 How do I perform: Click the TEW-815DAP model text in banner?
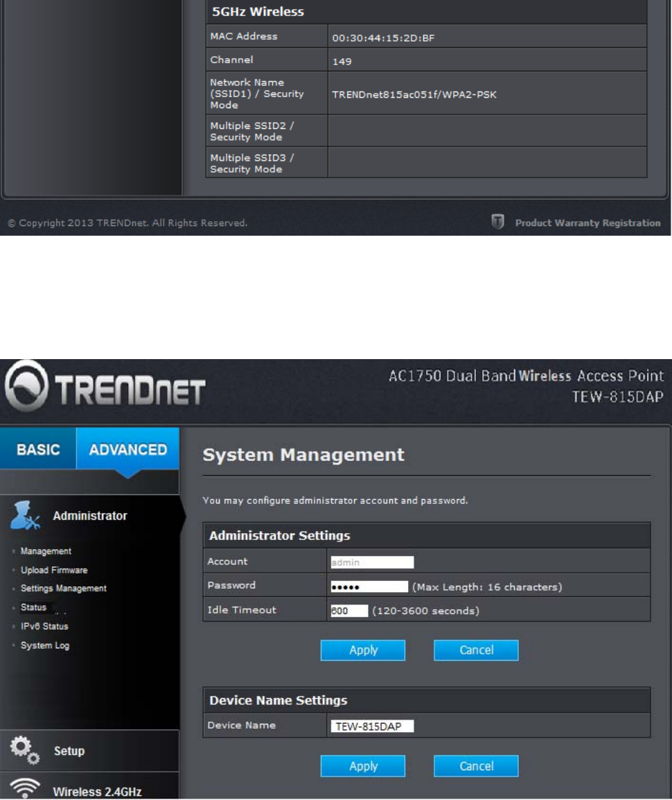617,397
